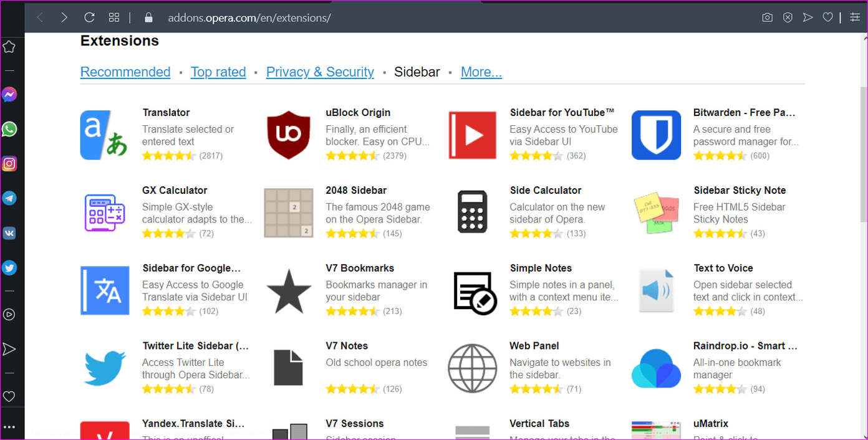The image size is (868, 440).
Task: Open the Speed Dial grid icon
Action: coord(114,17)
